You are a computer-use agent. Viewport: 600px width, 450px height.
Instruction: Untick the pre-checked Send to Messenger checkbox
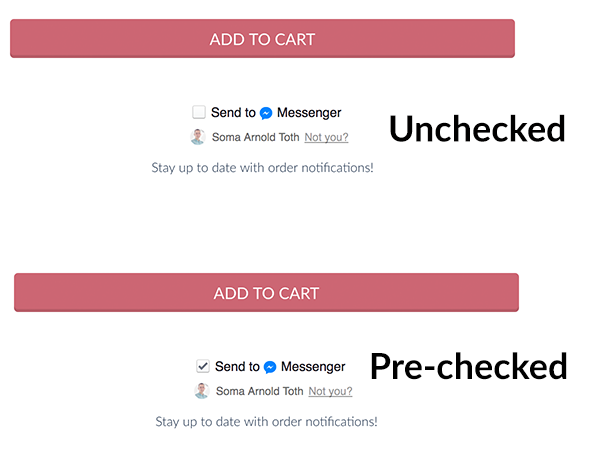[x=203, y=366]
